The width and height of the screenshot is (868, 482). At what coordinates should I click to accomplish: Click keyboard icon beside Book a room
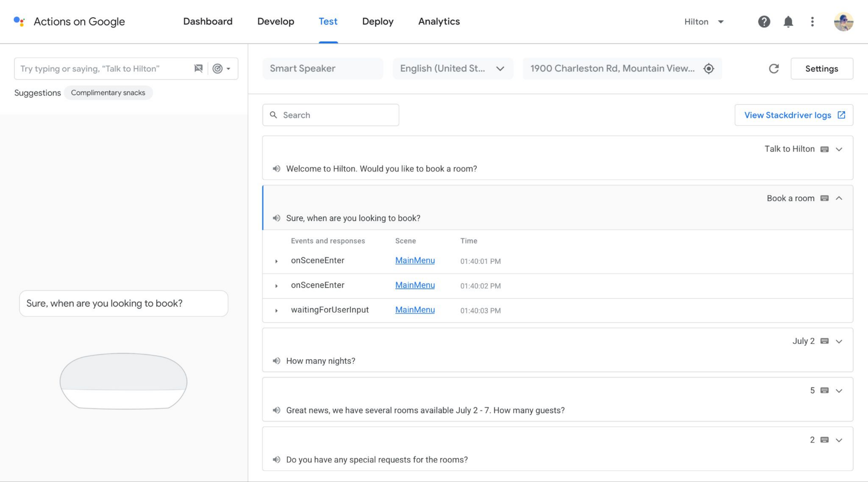825,198
